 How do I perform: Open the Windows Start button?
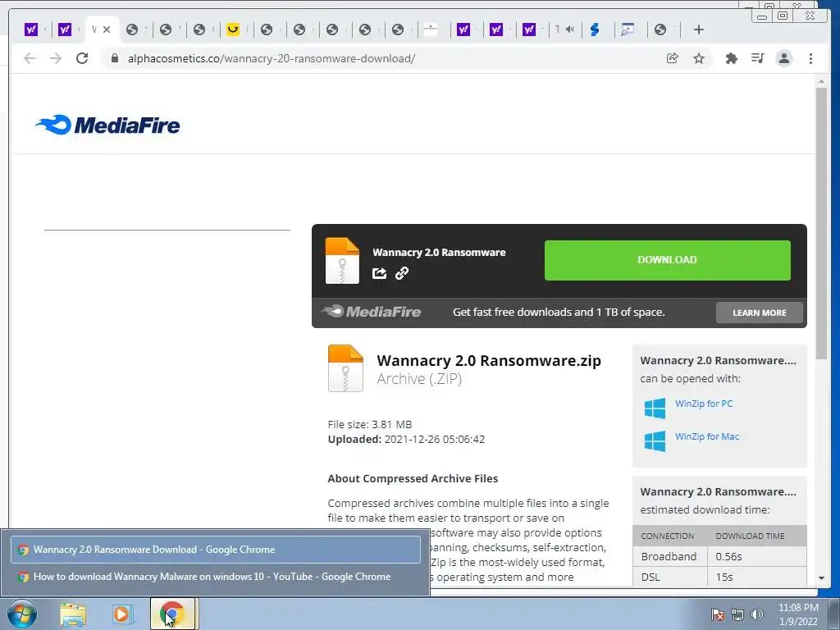(22, 614)
